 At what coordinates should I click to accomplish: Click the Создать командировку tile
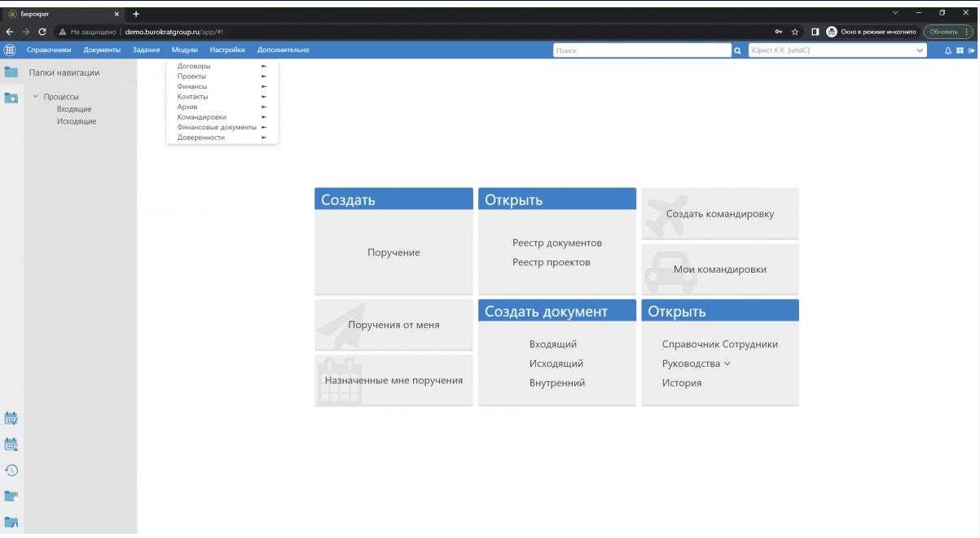coord(719,214)
